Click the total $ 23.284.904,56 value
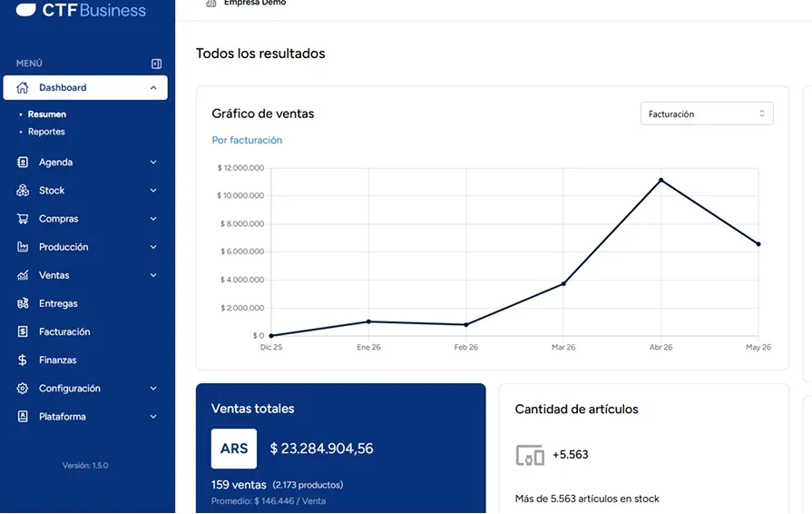 pos(321,449)
